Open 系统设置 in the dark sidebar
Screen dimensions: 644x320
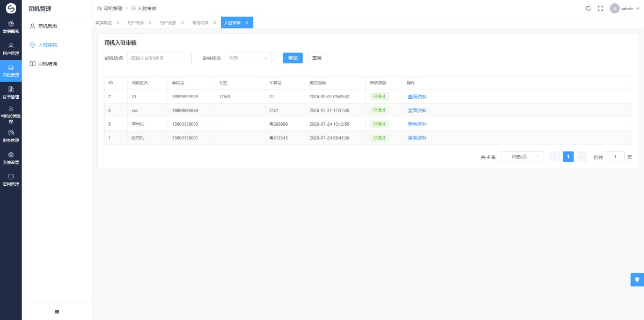11,158
